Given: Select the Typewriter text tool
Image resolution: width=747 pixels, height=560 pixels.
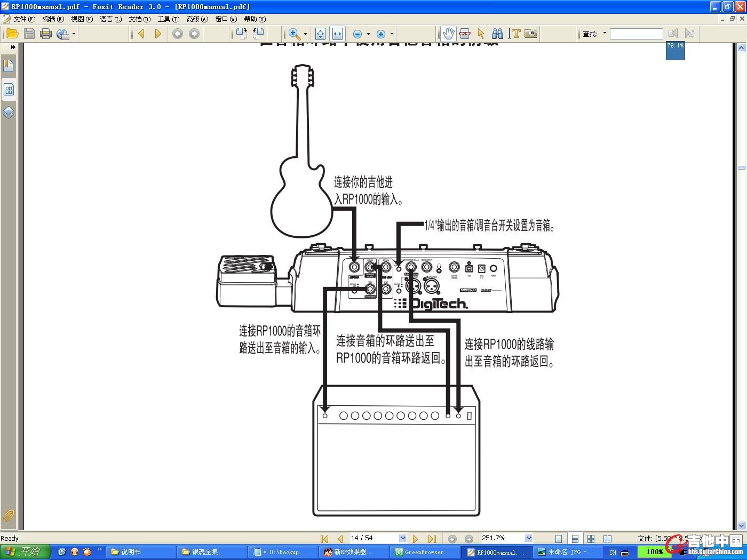Looking at the screenshot, I should click(x=514, y=34).
